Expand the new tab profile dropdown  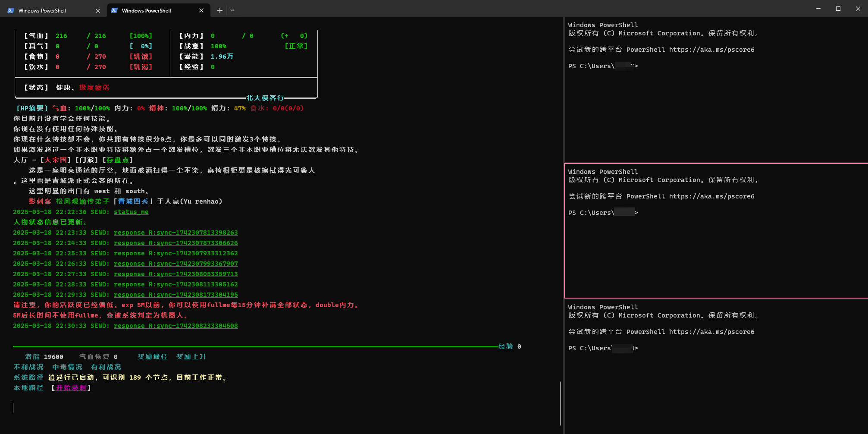(232, 10)
